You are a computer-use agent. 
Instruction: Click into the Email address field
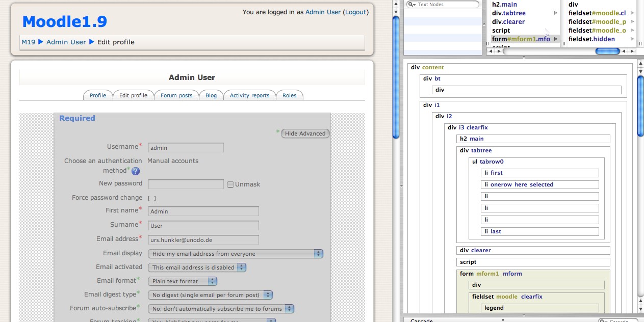[x=203, y=239]
